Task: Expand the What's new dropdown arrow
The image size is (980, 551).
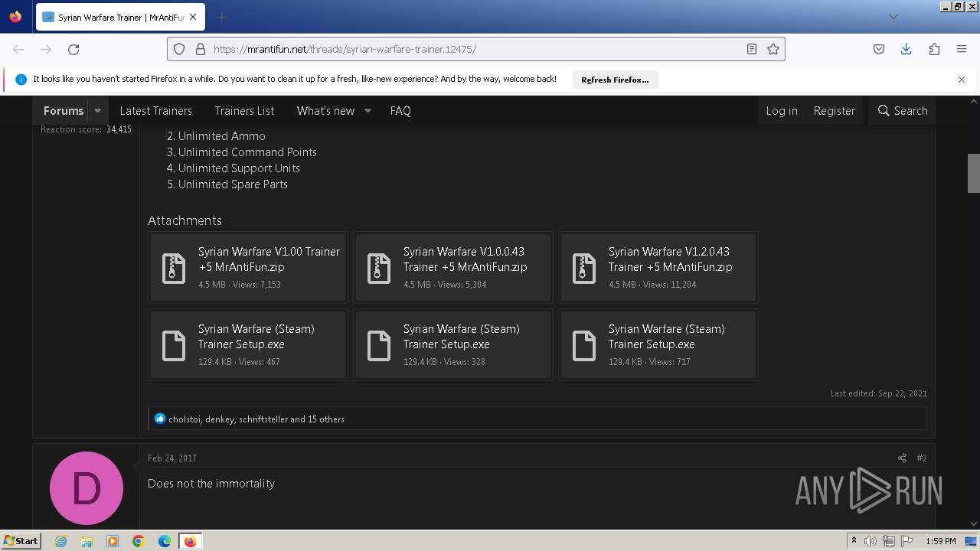Action: point(367,111)
